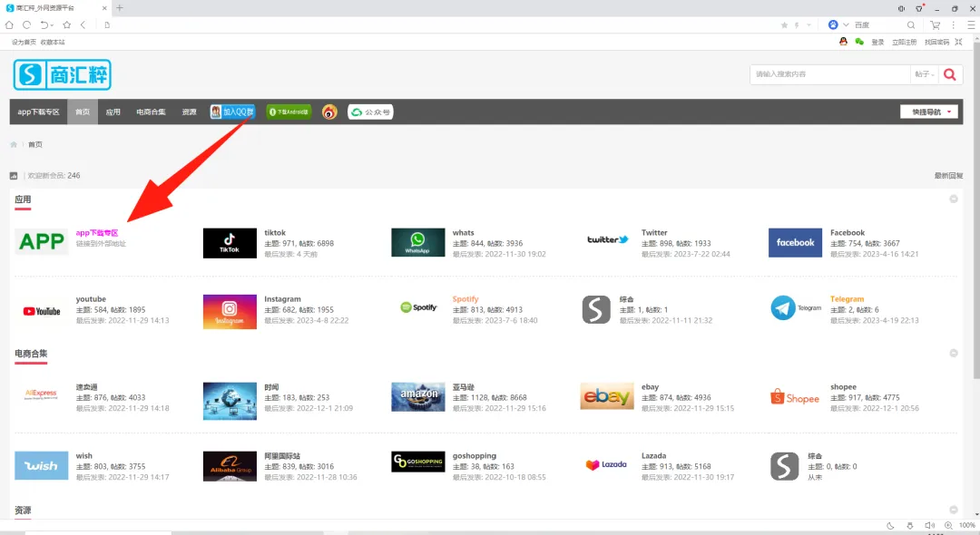Click the browser search magnifier icon
The image size is (980, 535).
click(x=911, y=25)
